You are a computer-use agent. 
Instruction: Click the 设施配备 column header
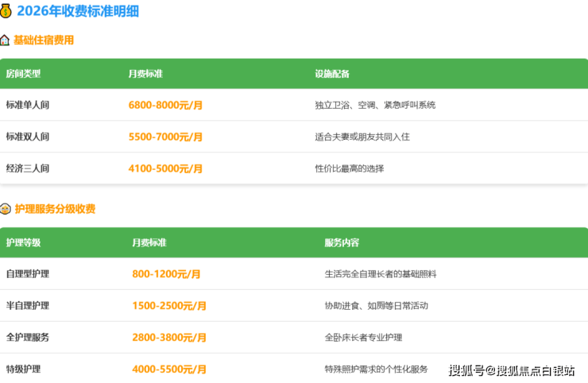[x=332, y=74]
